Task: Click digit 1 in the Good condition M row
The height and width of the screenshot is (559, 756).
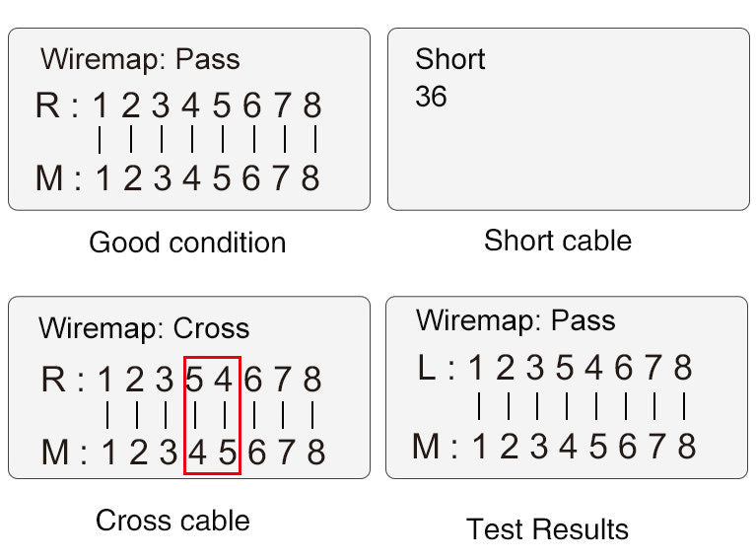Action: pos(101,178)
